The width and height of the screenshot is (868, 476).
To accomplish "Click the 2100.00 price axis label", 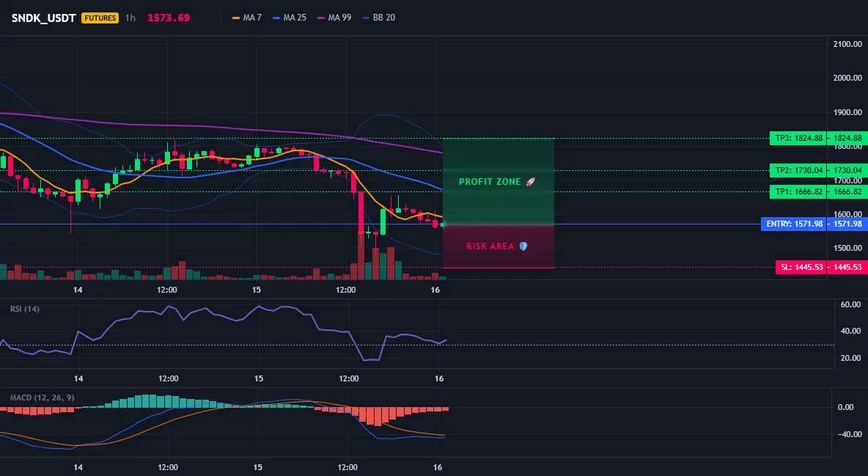I will coord(847,44).
